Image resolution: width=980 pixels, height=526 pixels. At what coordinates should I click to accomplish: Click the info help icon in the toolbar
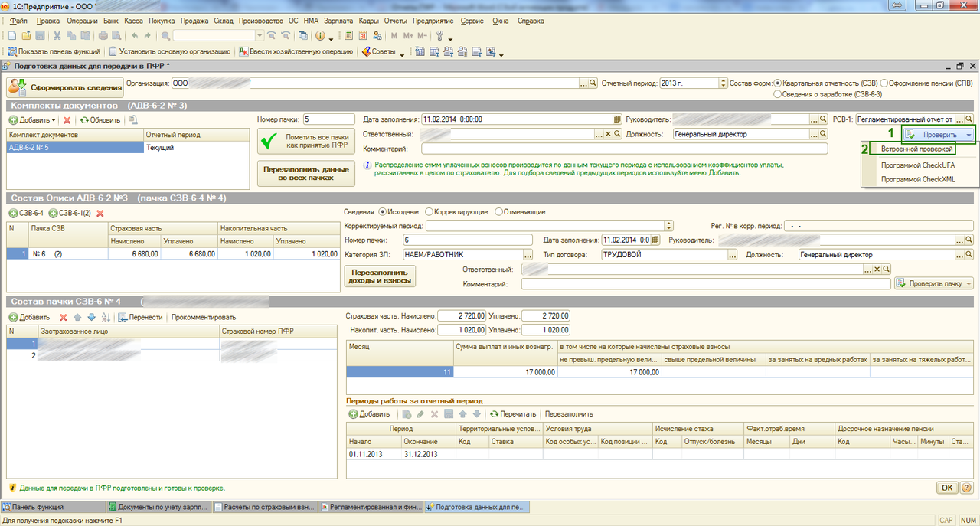click(321, 36)
